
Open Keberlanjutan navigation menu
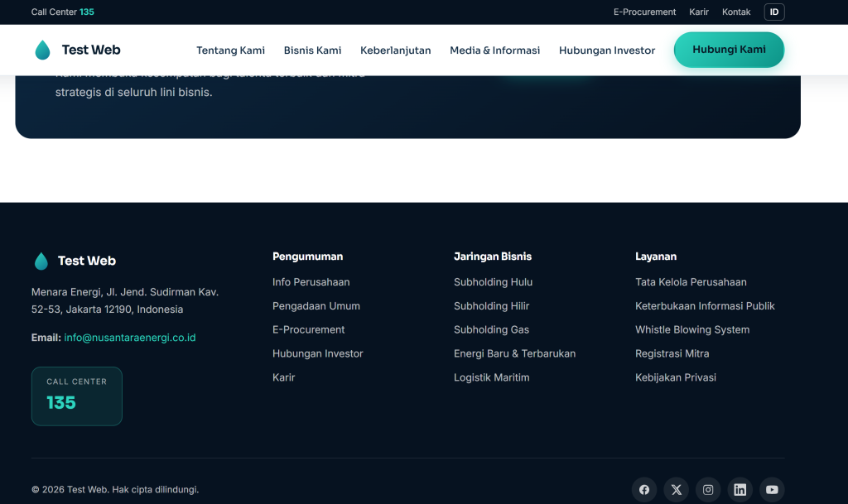(395, 50)
